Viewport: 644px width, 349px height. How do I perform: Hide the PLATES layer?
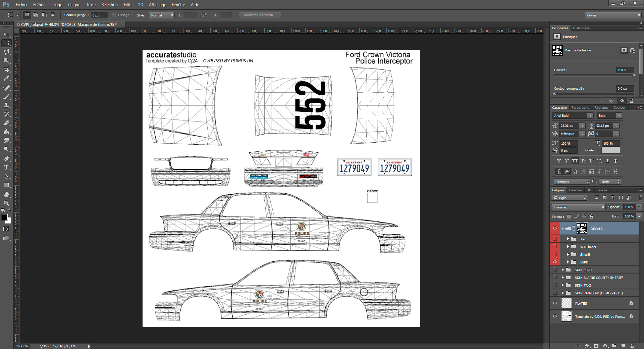click(554, 303)
